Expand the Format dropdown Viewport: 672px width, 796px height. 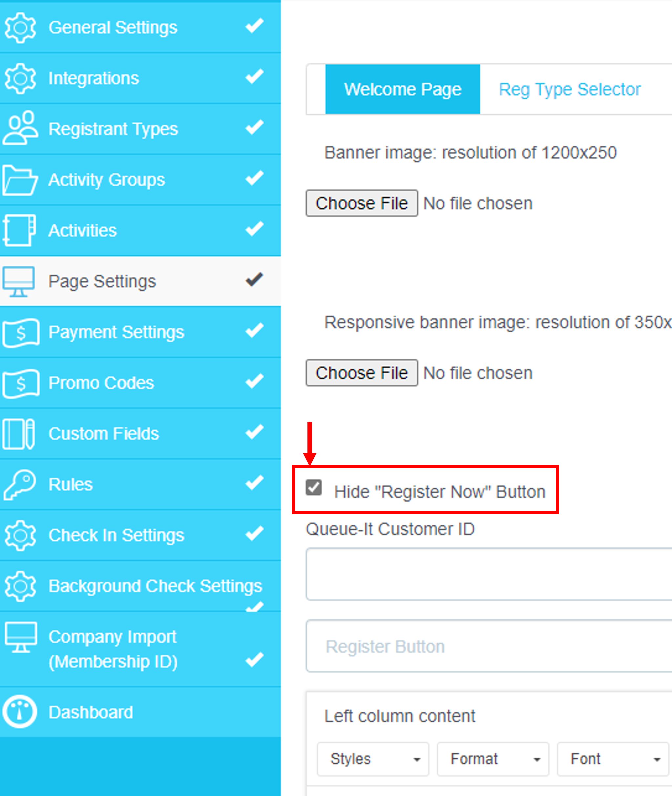(x=493, y=759)
